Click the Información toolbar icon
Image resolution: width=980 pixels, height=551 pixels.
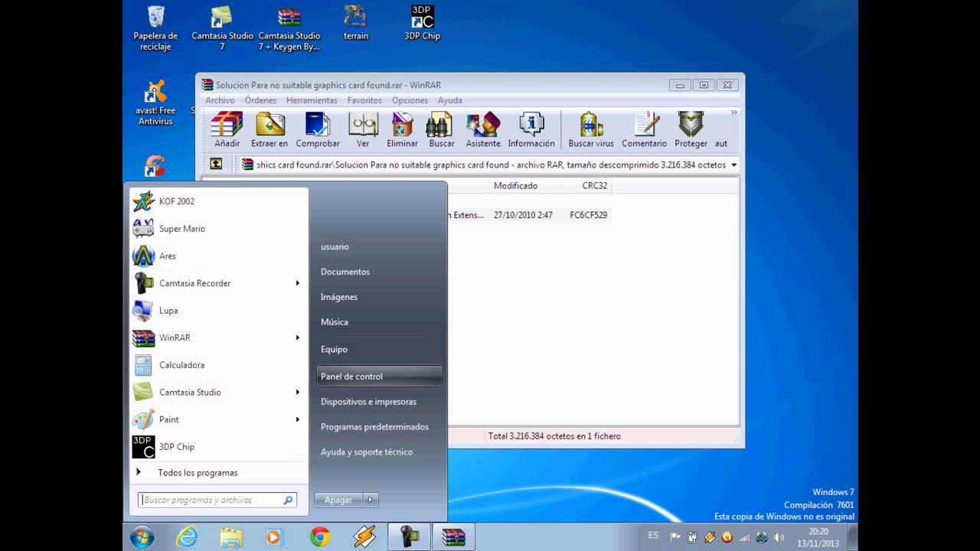(531, 129)
